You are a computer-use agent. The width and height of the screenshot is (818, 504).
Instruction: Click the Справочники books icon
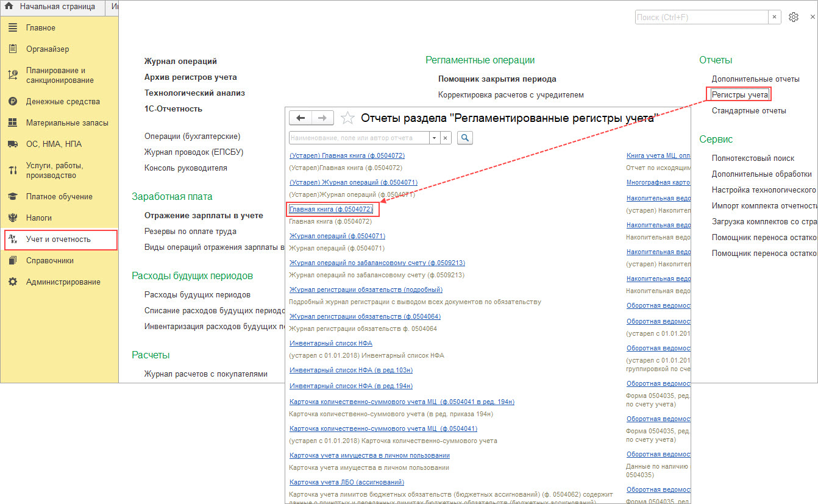point(13,261)
